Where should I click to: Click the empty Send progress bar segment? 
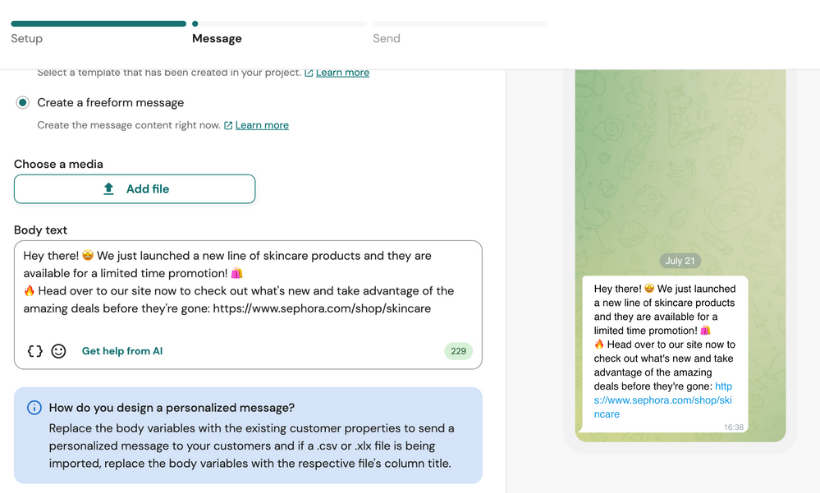click(x=460, y=23)
